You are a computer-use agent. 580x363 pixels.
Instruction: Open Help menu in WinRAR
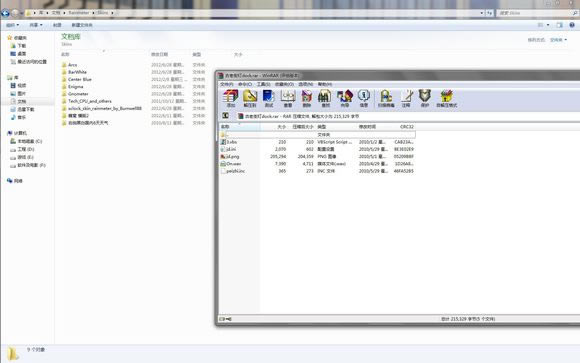pyautogui.click(x=325, y=84)
